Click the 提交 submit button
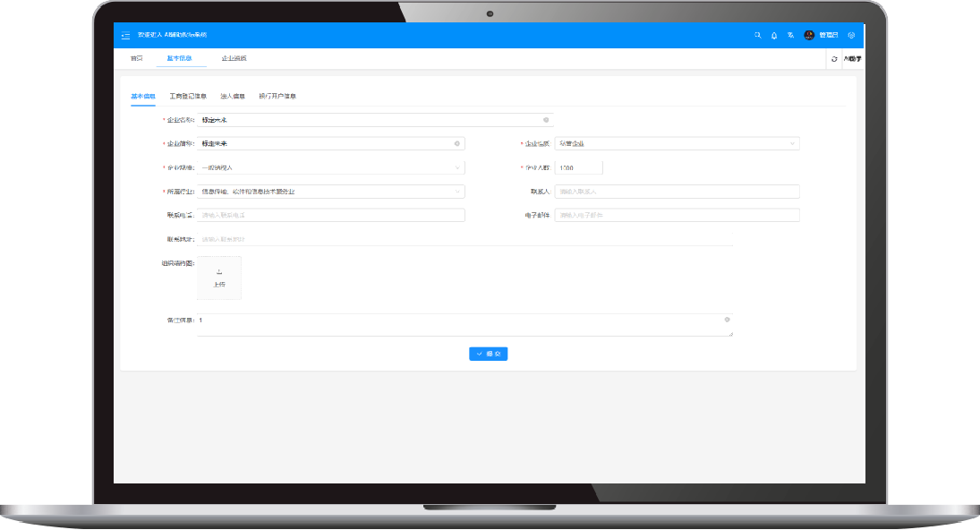Viewport: 980px width, 530px height. [488, 354]
